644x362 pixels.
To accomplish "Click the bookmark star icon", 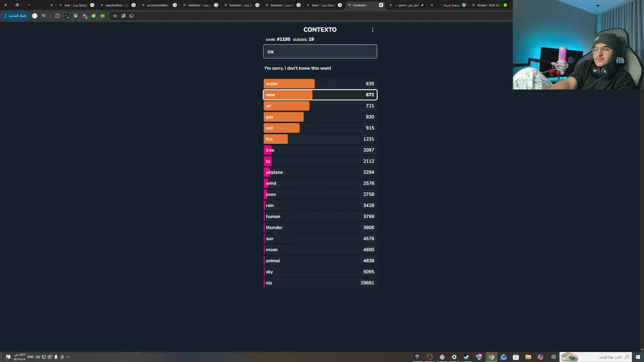I will [x=115, y=16].
